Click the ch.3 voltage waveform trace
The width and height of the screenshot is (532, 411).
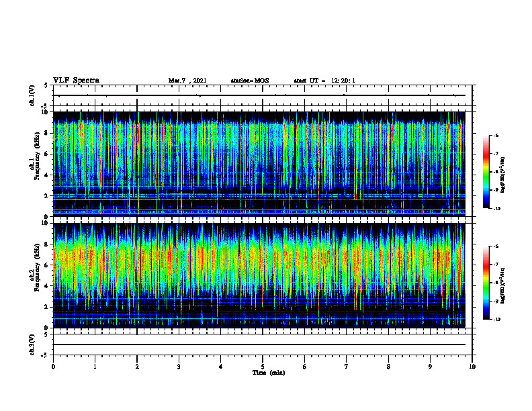(259, 345)
